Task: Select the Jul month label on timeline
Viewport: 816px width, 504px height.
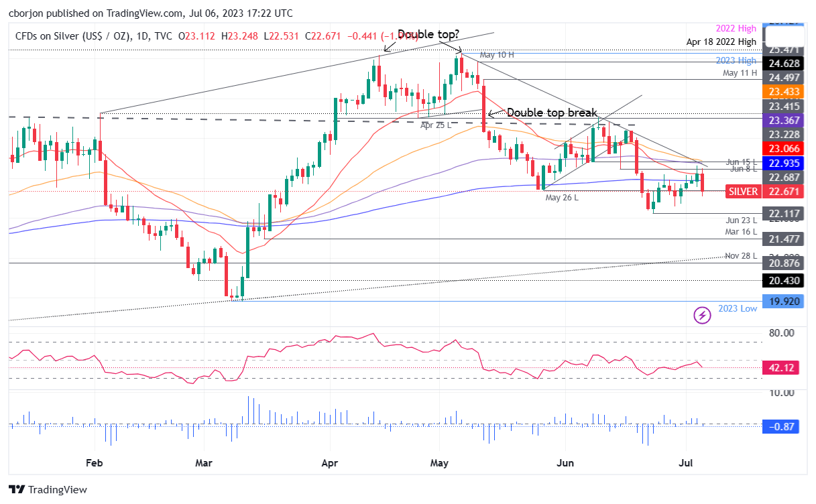Action: coord(687,463)
